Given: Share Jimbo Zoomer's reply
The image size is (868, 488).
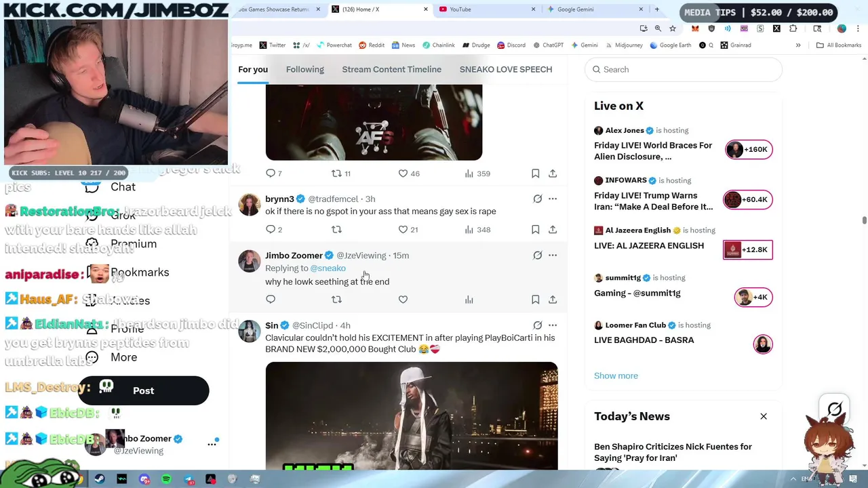Looking at the screenshot, I should click(x=553, y=299).
